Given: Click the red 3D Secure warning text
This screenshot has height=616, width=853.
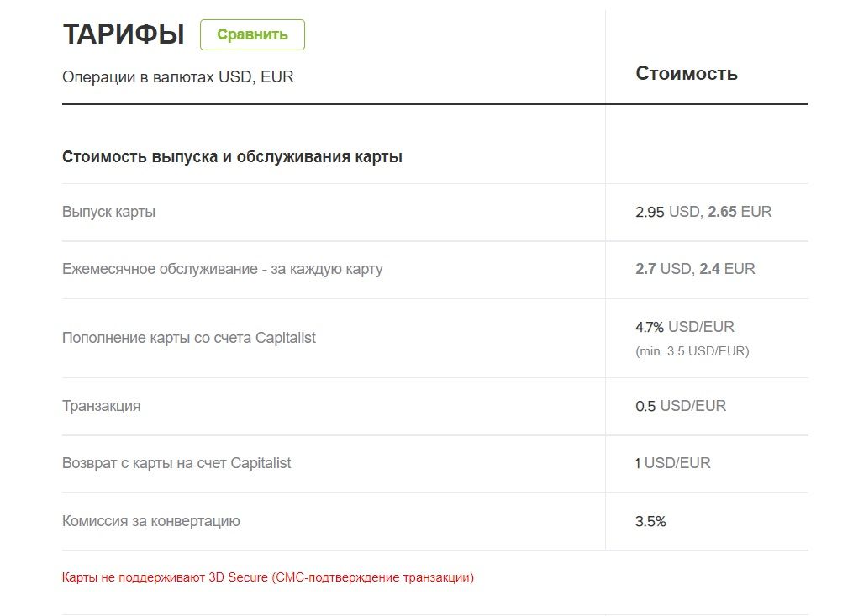Looking at the screenshot, I should pos(268,577).
